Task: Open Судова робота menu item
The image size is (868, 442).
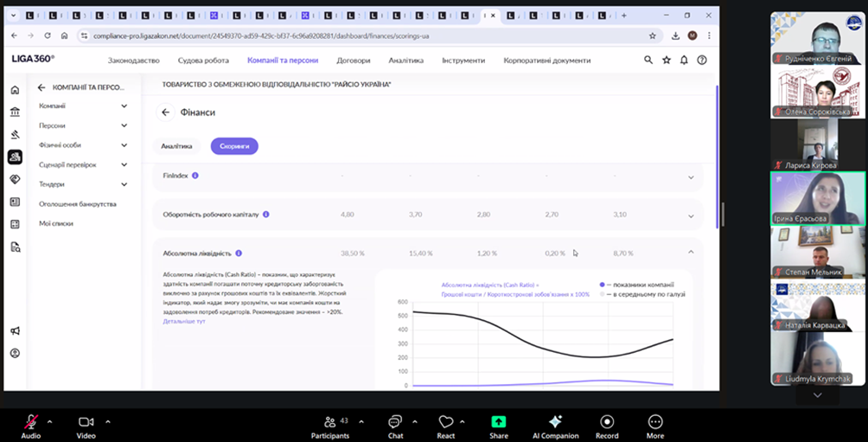Action: [x=203, y=61]
